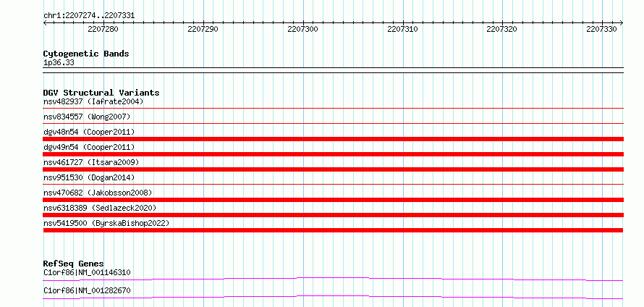
Task: Click ruler tick label 2207320
Action: point(502,29)
